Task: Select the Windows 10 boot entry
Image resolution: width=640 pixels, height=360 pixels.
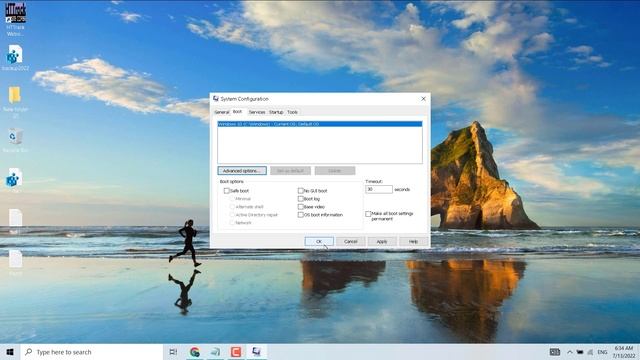Action: click(x=320, y=124)
